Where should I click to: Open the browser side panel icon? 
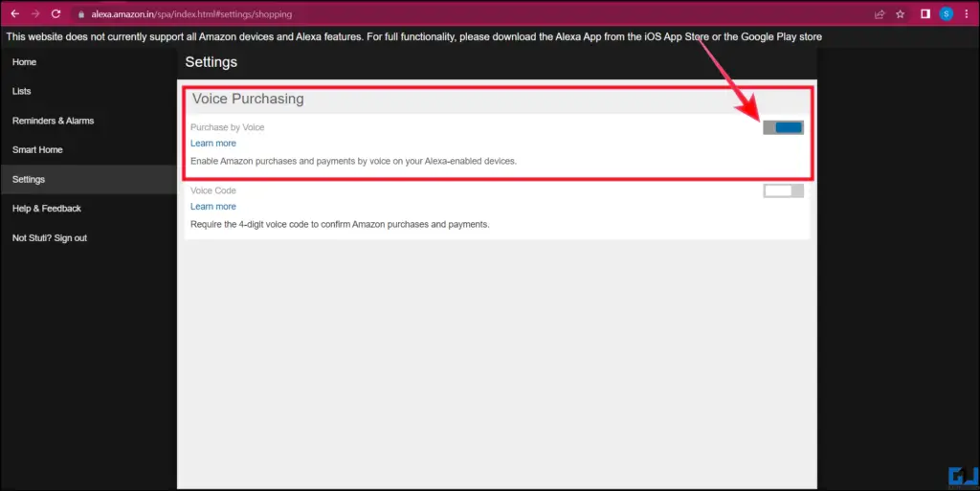925,13
